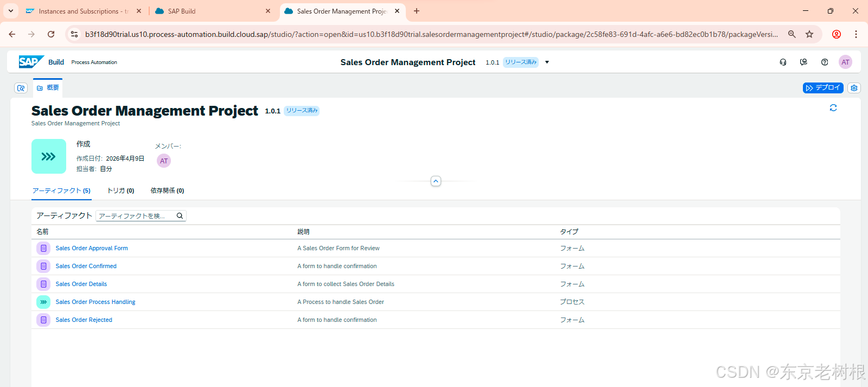Click the リリース済み badge beside the title
868x387 pixels.
(x=302, y=111)
